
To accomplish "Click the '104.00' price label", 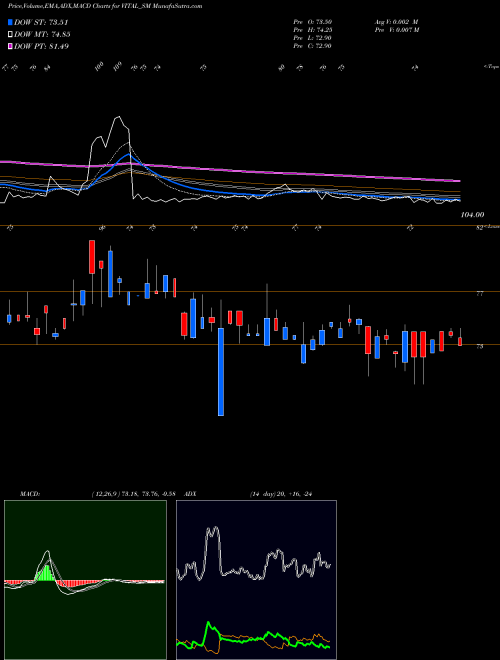I will coord(472,215).
